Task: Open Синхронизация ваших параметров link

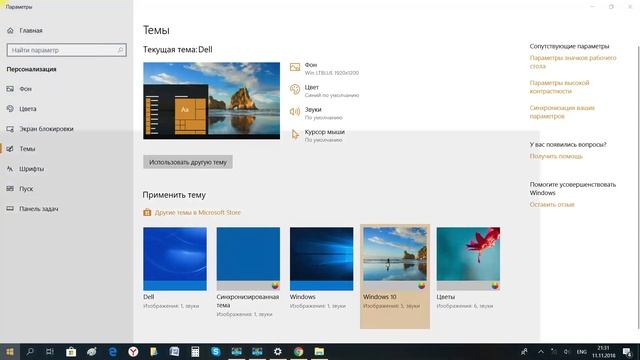Action: point(562,112)
